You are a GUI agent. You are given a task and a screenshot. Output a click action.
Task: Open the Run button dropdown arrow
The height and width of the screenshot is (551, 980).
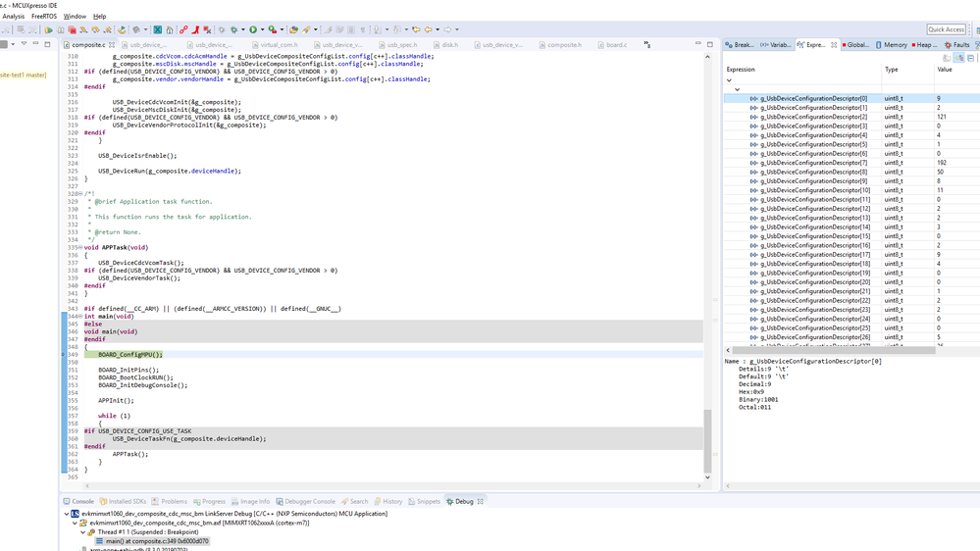262,30
